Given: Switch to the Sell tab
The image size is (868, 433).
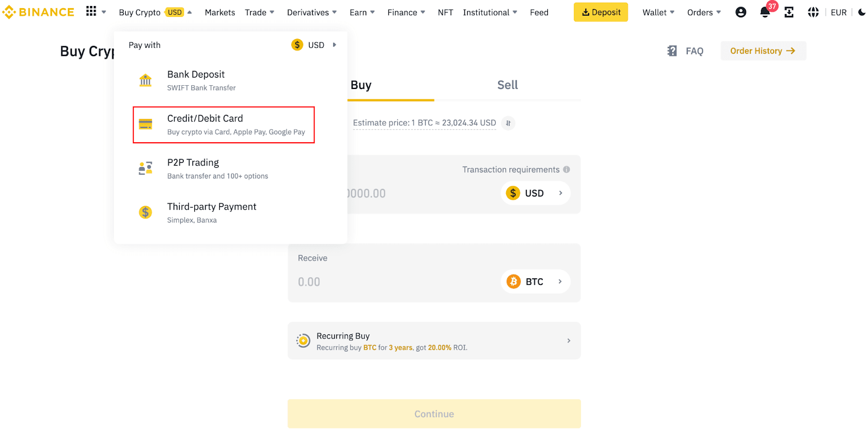Looking at the screenshot, I should point(507,85).
